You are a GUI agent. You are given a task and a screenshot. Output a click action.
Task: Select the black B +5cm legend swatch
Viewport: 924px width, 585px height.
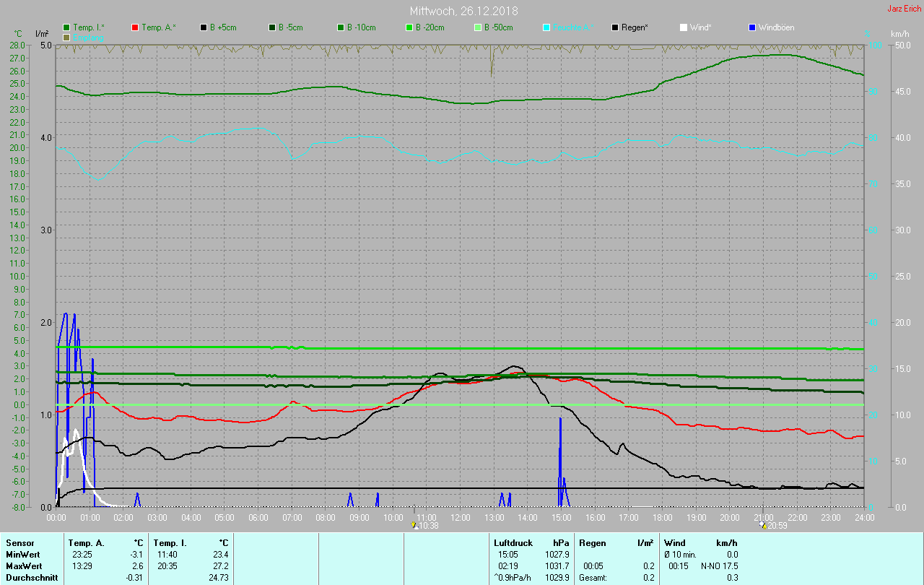[204, 27]
